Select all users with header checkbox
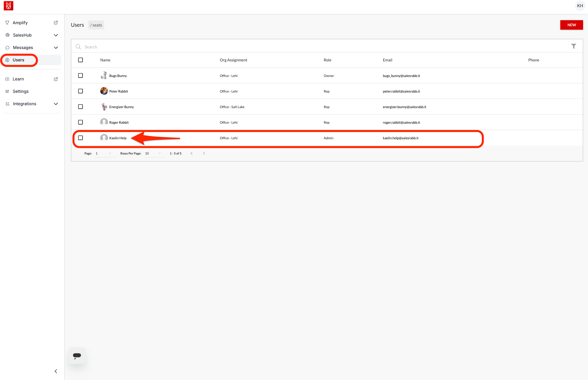The image size is (588, 380). click(81, 60)
